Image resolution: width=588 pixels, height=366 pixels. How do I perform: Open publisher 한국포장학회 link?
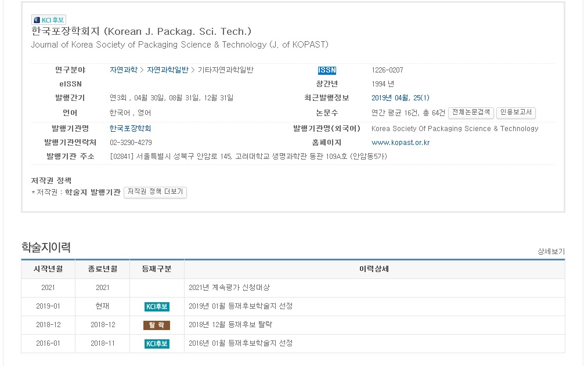(x=130, y=129)
